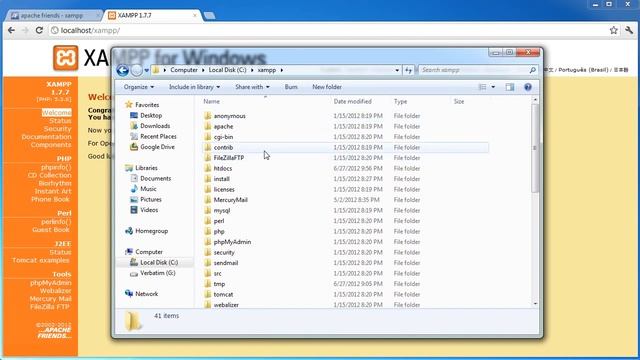The image size is (640, 360).
Task: Select Downloads in Favorites
Action: click(x=155, y=126)
